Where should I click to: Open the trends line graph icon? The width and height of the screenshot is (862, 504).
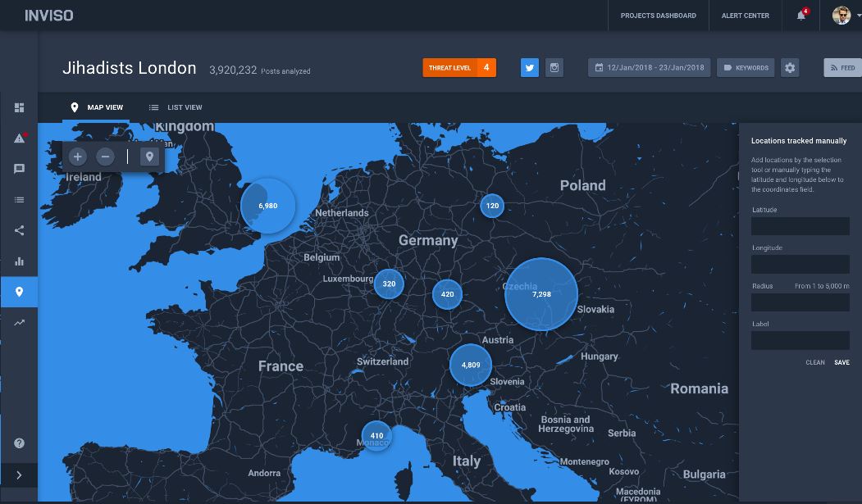tap(19, 323)
